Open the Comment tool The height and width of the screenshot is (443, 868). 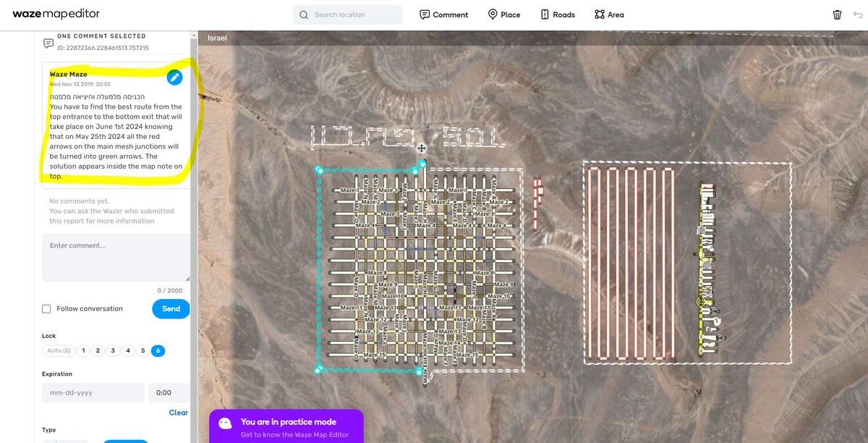tap(444, 14)
